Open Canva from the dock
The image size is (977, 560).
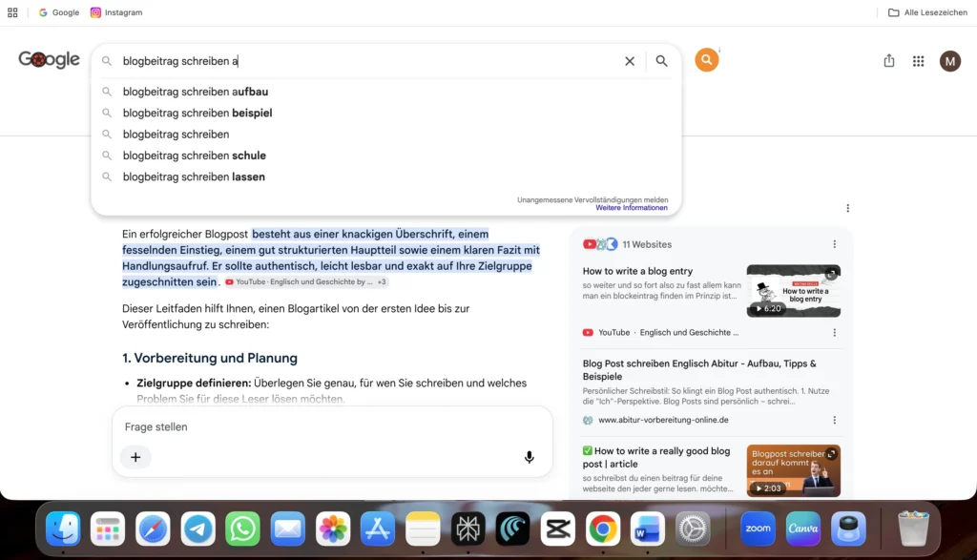tap(803, 529)
